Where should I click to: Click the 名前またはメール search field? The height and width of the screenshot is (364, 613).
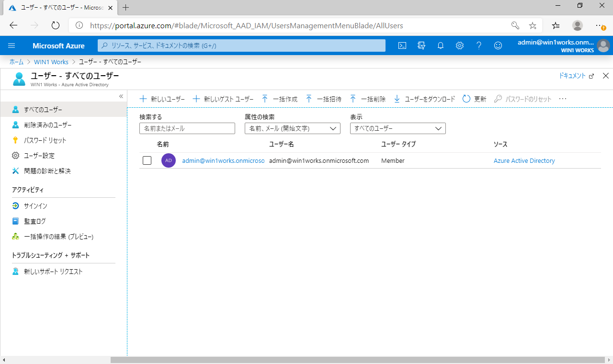click(187, 128)
